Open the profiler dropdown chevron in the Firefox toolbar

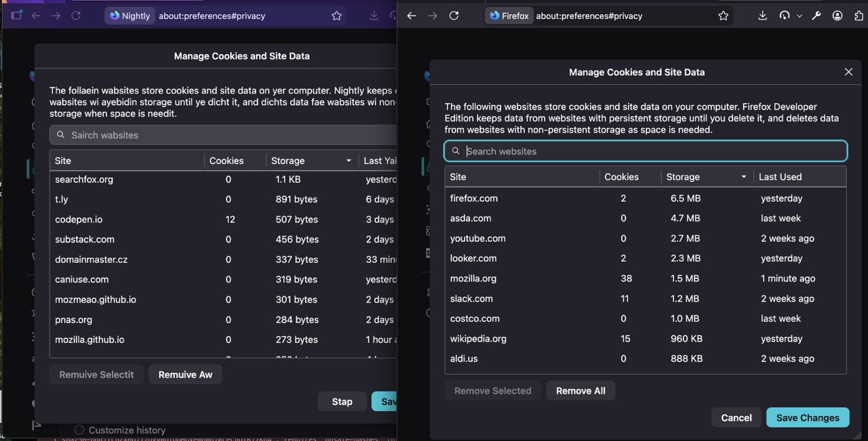800,16
